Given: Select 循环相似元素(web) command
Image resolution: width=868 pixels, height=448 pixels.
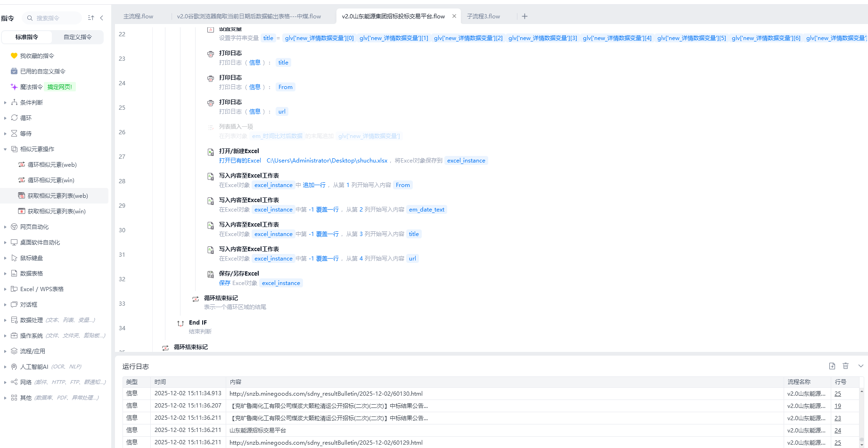Looking at the screenshot, I should (x=52, y=164).
